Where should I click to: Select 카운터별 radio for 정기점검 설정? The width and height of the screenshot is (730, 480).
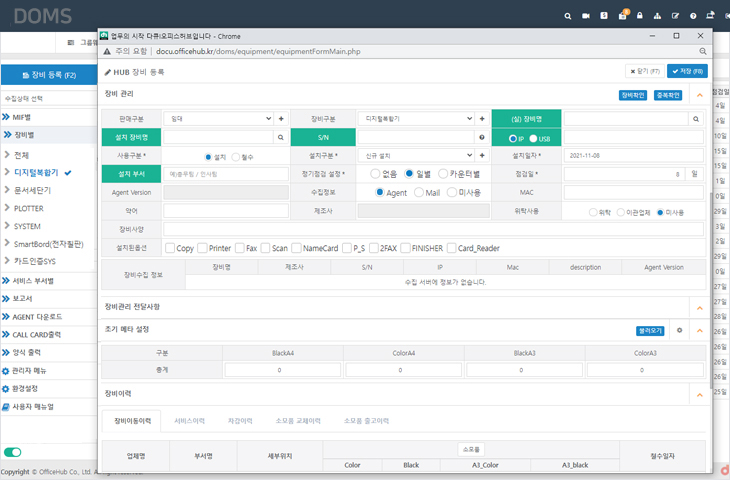pos(443,174)
